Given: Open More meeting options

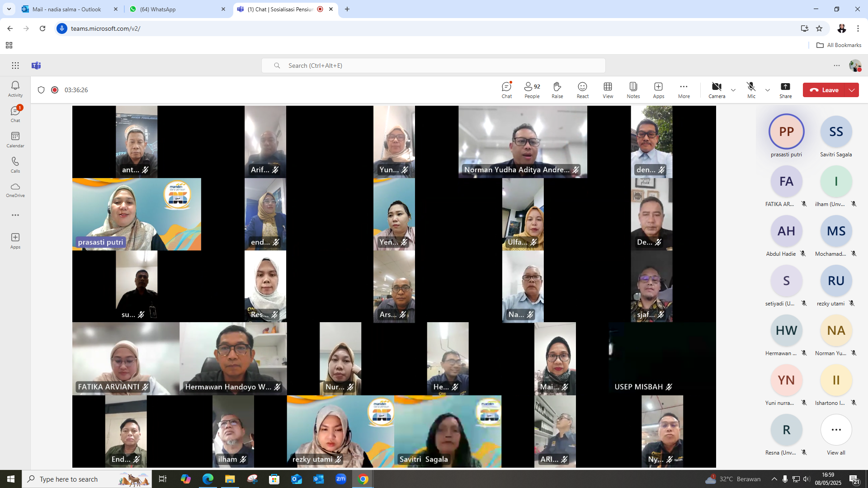Looking at the screenshot, I should tap(684, 90).
